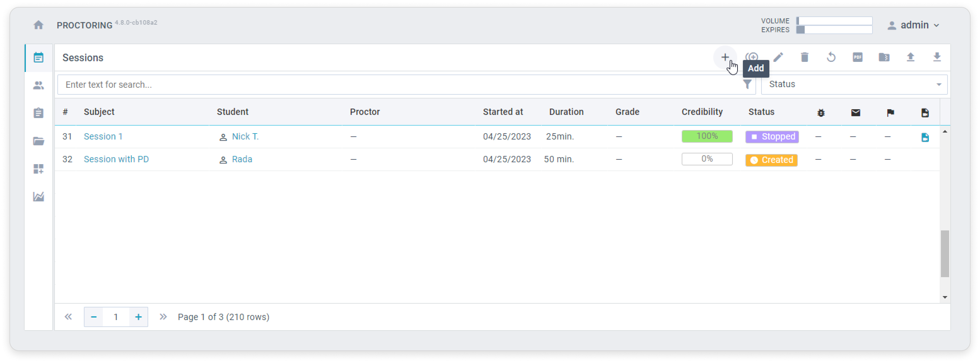Click the search text field

click(x=400, y=84)
